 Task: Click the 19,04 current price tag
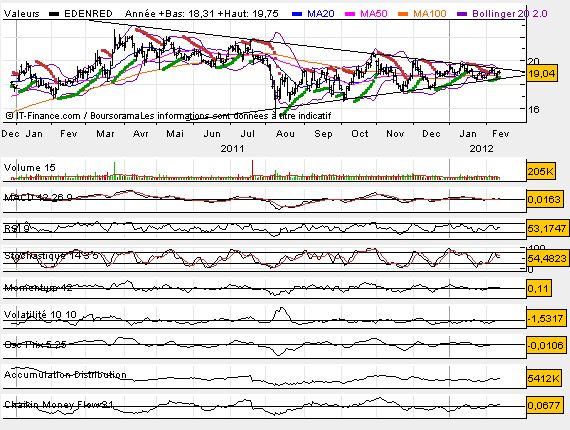pyautogui.click(x=542, y=74)
